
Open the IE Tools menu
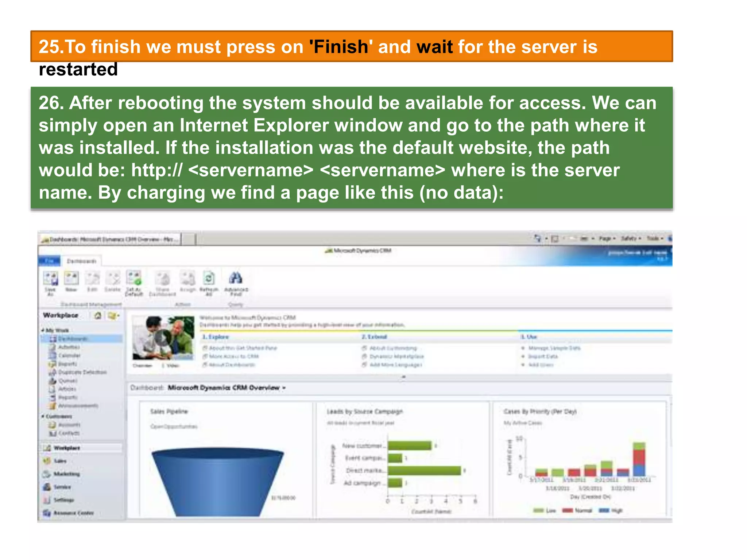pyautogui.click(x=655, y=238)
